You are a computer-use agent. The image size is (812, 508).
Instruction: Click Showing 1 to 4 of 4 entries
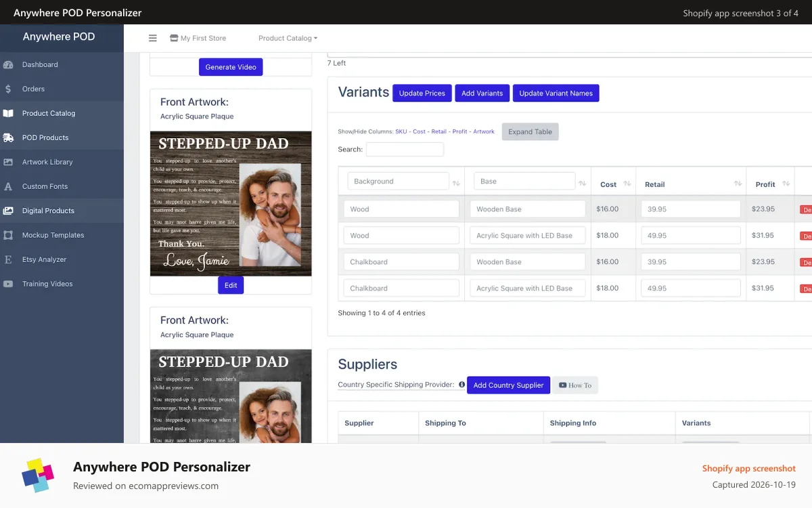[x=382, y=313]
